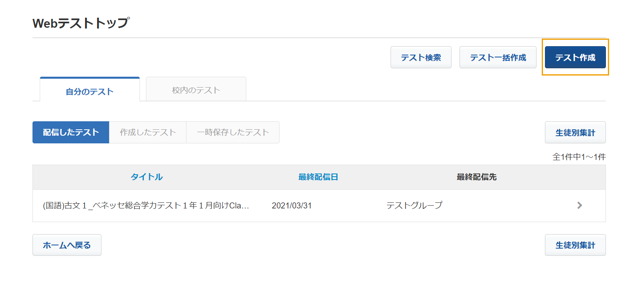Click the Webテストトップ heading
Image resolution: width=644 pixels, height=300 pixels.
pos(81,23)
